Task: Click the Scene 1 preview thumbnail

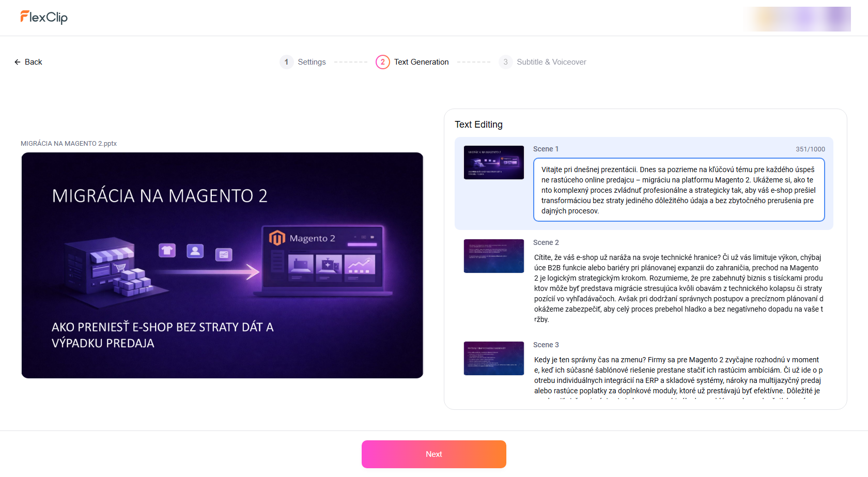Action: [x=493, y=162]
